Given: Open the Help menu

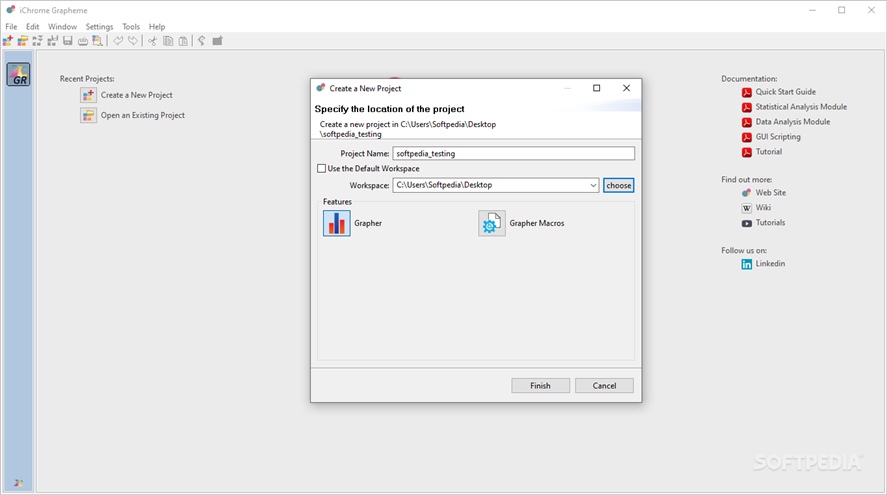Looking at the screenshot, I should 157,27.
